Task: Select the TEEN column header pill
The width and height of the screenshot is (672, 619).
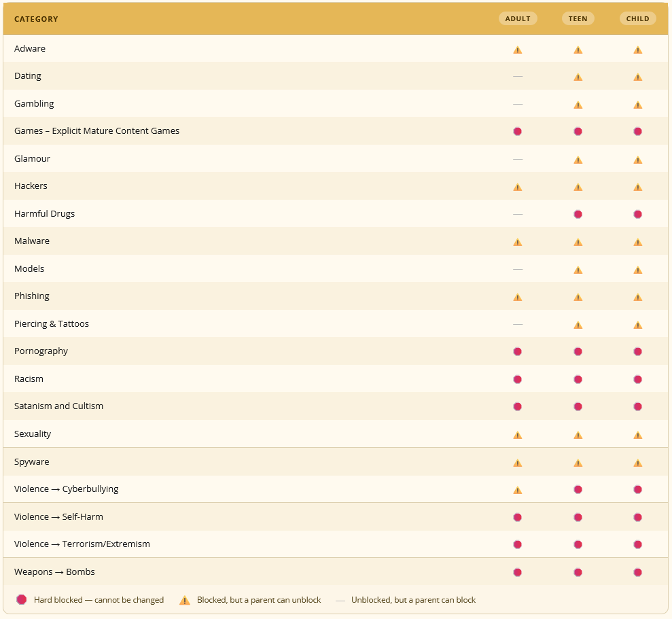Action: click(x=578, y=18)
